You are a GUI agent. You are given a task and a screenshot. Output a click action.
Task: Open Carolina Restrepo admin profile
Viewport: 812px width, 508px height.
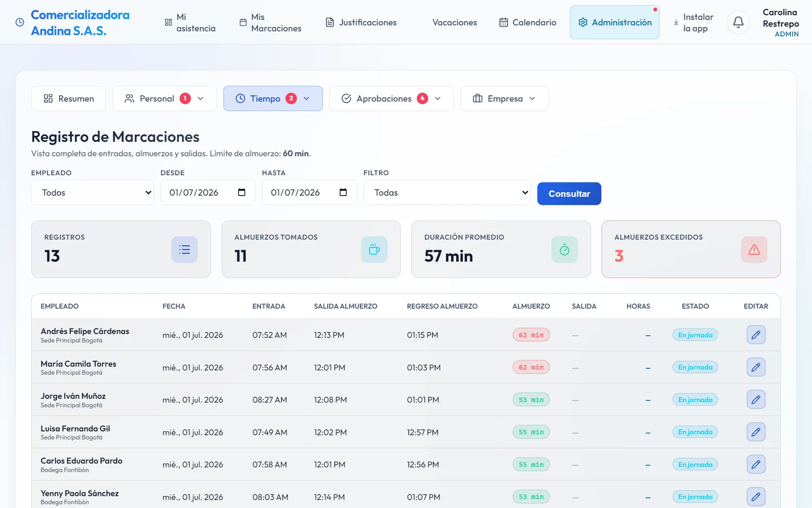781,22
